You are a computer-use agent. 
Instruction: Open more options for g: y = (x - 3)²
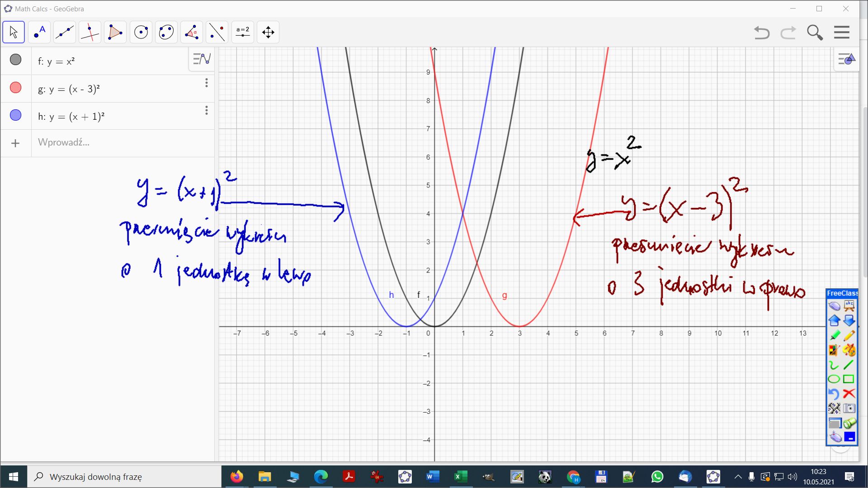coord(207,83)
